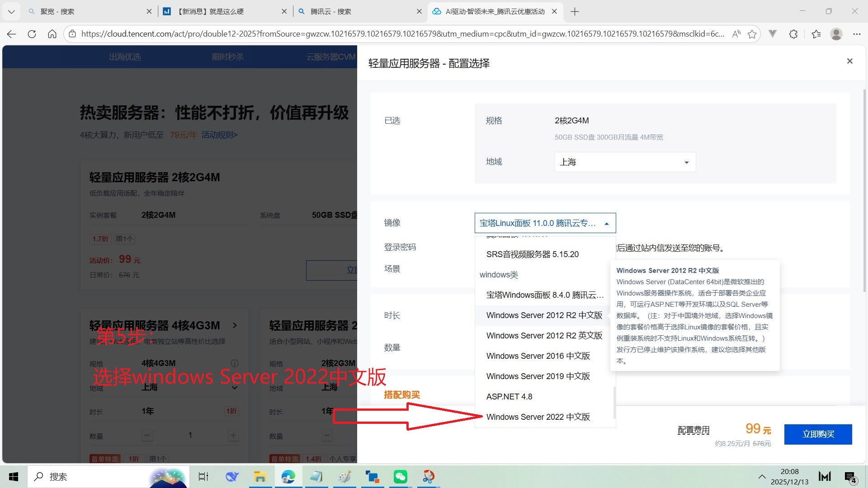Close the configuration panel with X icon
Image resolution: width=868 pixels, height=488 pixels.
[849, 61]
